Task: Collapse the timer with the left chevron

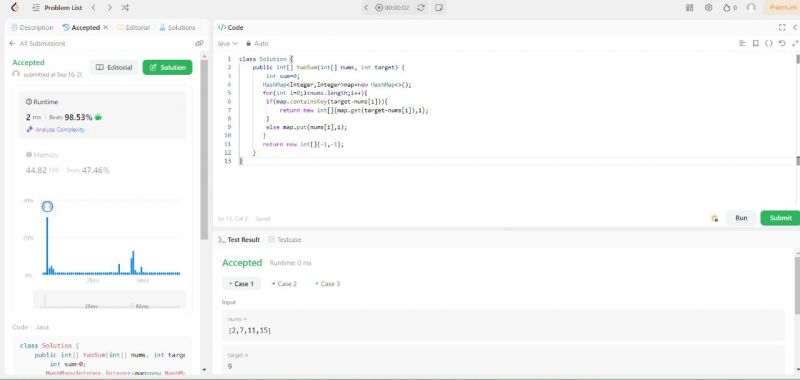Action: pos(366,8)
